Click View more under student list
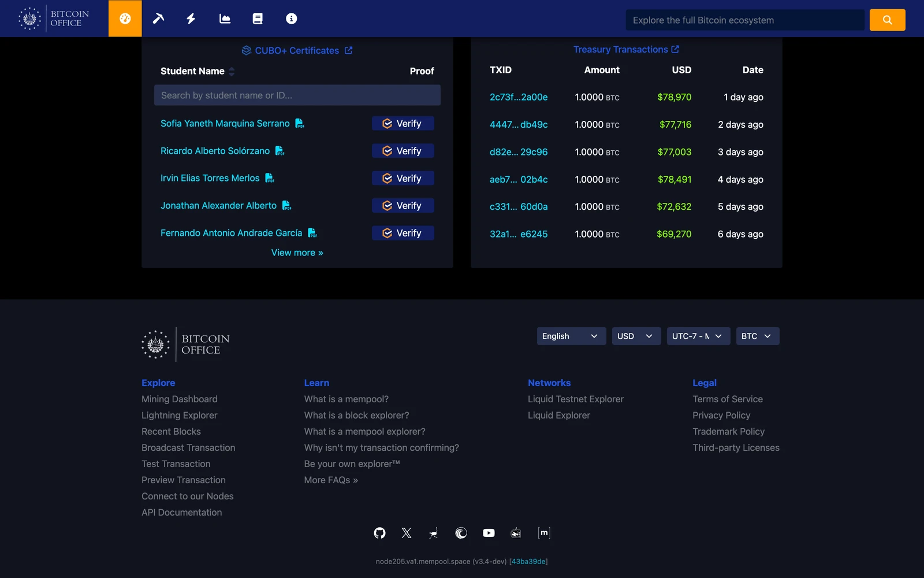Image resolution: width=924 pixels, height=578 pixels. (x=297, y=253)
